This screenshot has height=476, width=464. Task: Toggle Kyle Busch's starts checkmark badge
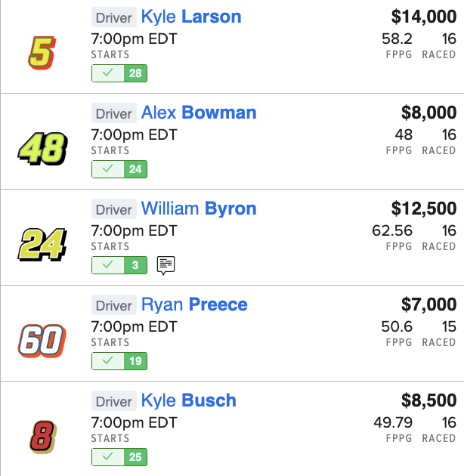click(119, 457)
